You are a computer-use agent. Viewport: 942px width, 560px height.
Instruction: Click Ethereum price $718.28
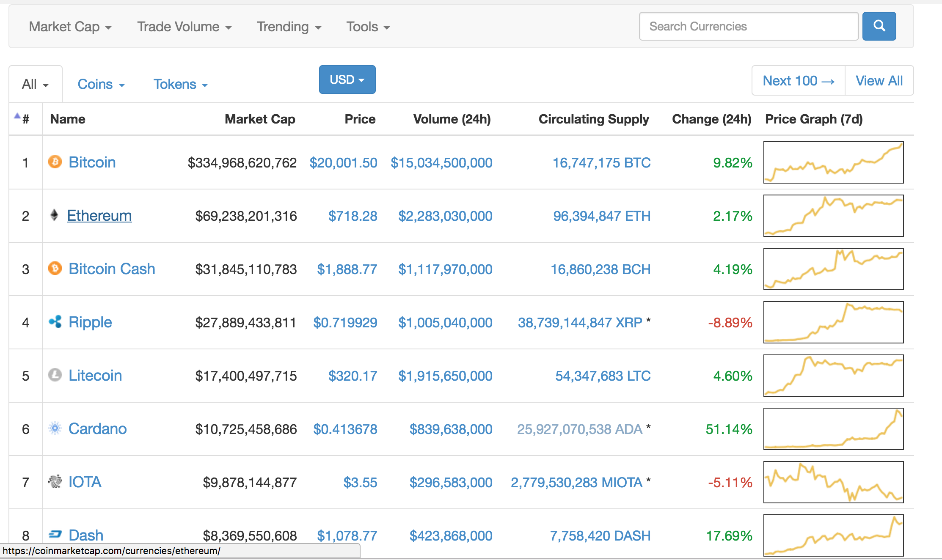353,216
